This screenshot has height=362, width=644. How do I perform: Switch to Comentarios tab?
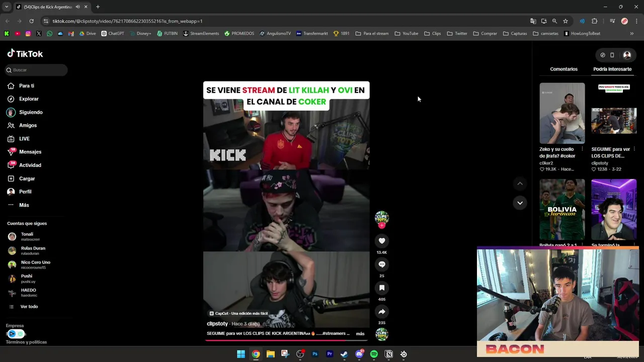[563, 69]
